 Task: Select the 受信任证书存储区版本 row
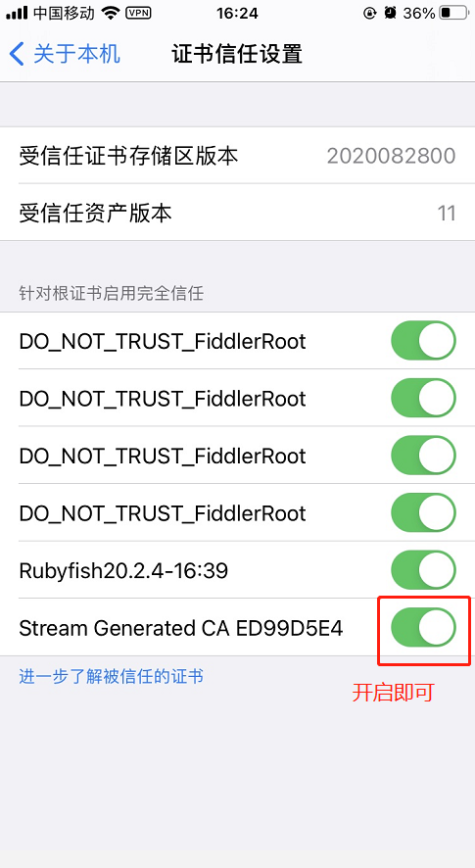coord(237,156)
